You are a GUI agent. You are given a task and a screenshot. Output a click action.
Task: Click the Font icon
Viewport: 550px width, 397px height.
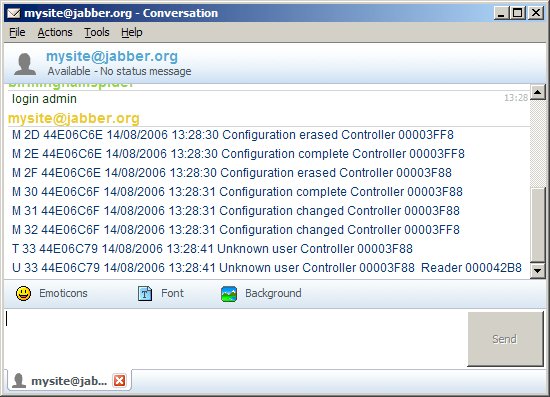(x=145, y=294)
